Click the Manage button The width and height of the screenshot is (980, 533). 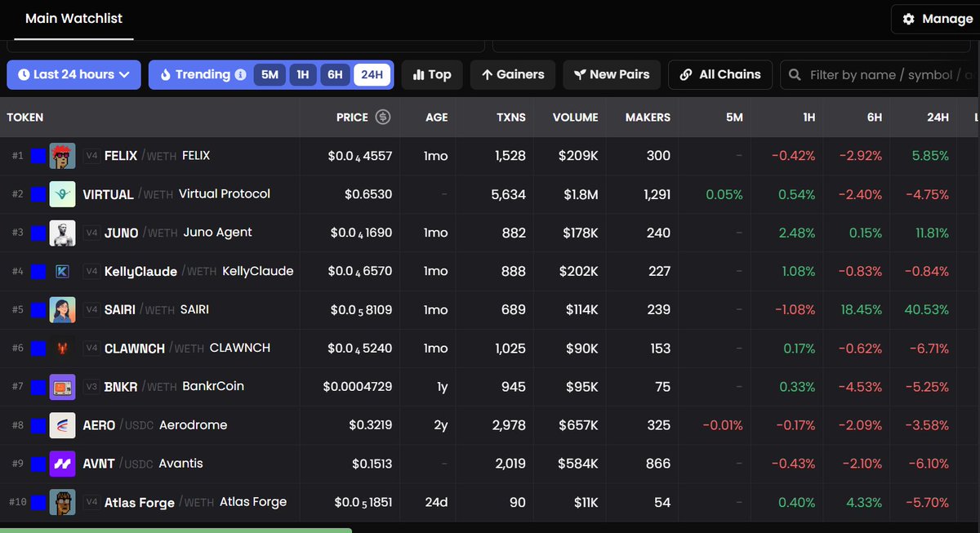(x=936, y=19)
